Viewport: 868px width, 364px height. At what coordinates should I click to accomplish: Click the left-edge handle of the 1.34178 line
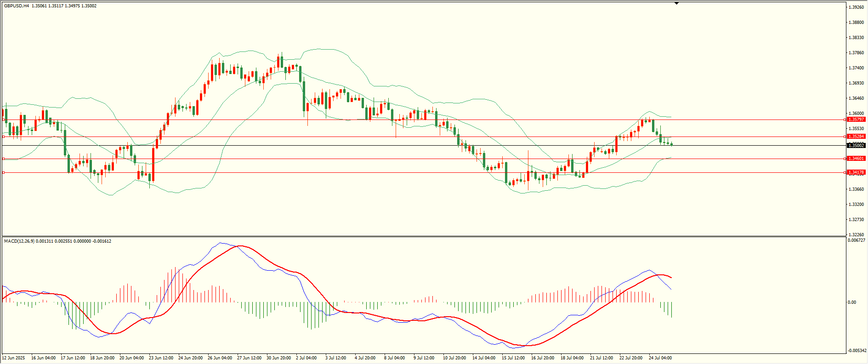click(x=4, y=173)
